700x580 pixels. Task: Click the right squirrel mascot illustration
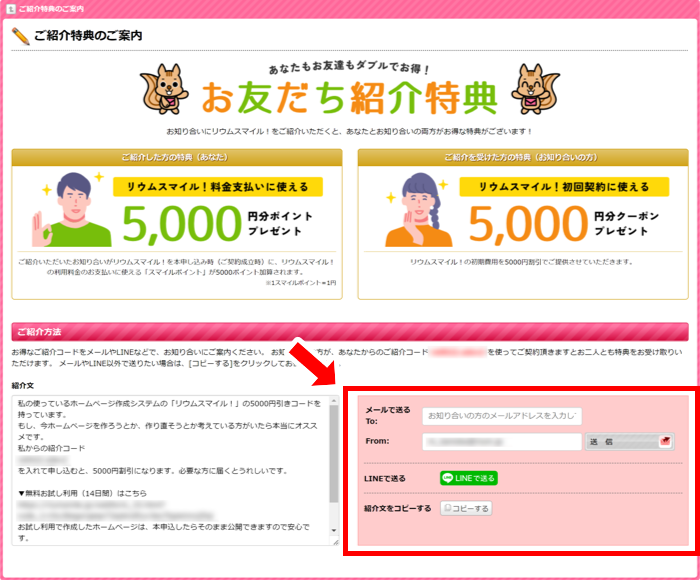coord(534,88)
